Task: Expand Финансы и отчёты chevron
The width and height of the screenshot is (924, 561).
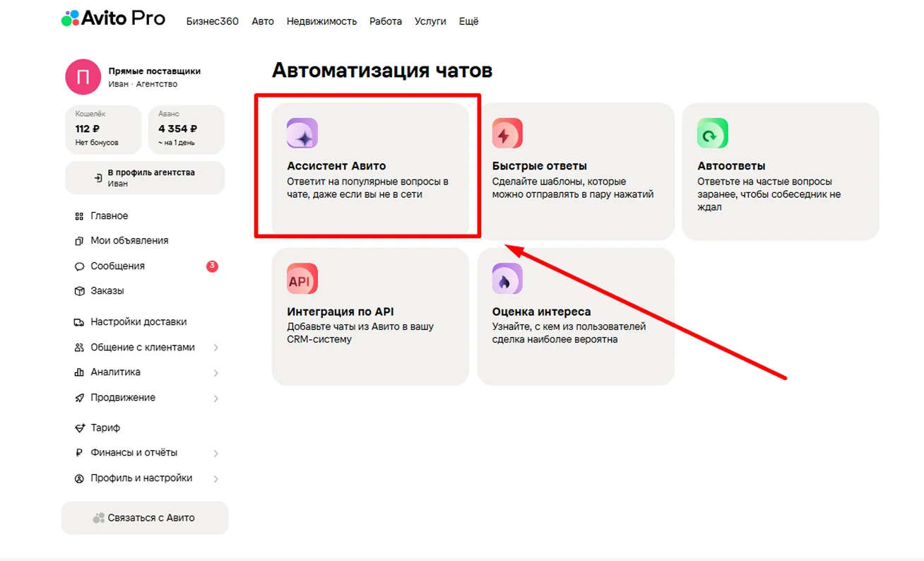Action: point(215,453)
